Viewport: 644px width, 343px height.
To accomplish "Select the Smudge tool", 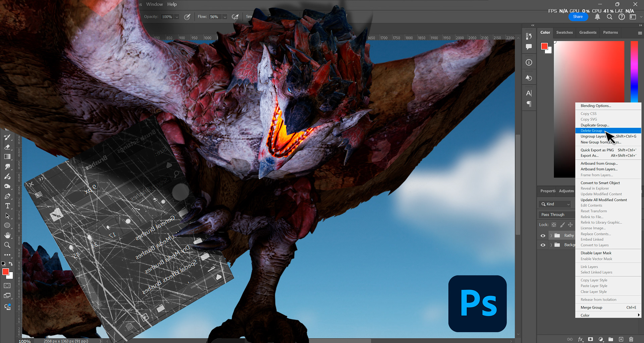I will [7, 167].
